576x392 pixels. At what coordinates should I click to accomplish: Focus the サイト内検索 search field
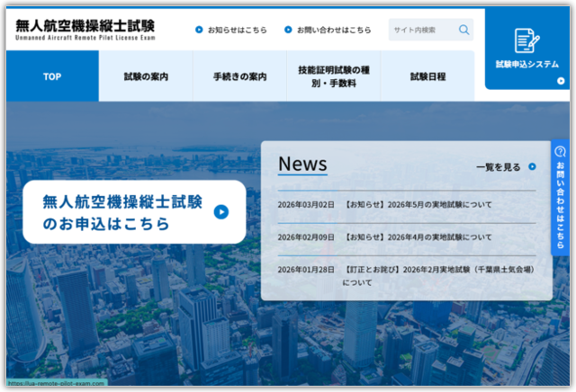point(423,30)
